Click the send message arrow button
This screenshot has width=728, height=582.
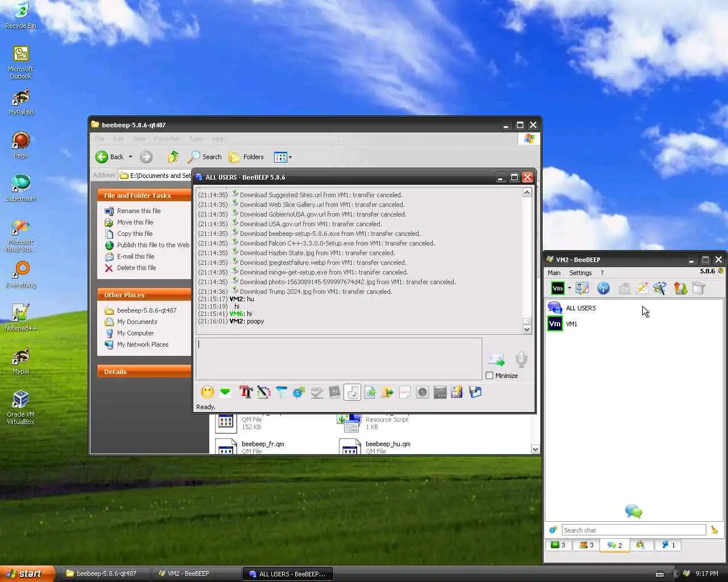tap(496, 359)
